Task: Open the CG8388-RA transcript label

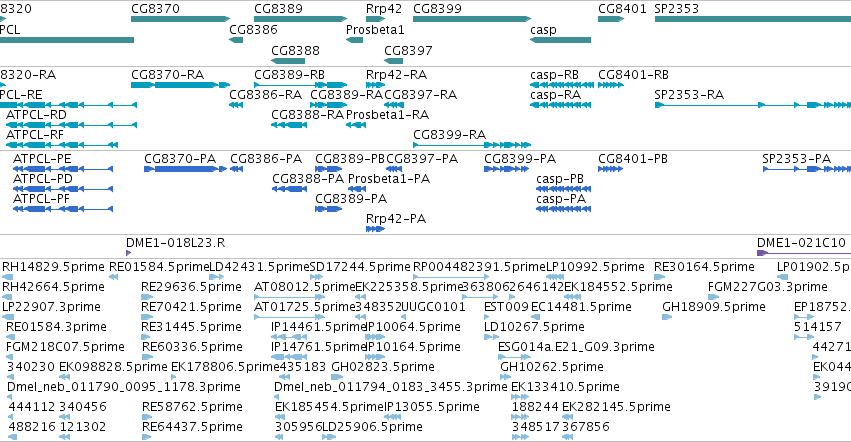Action: (x=308, y=115)
